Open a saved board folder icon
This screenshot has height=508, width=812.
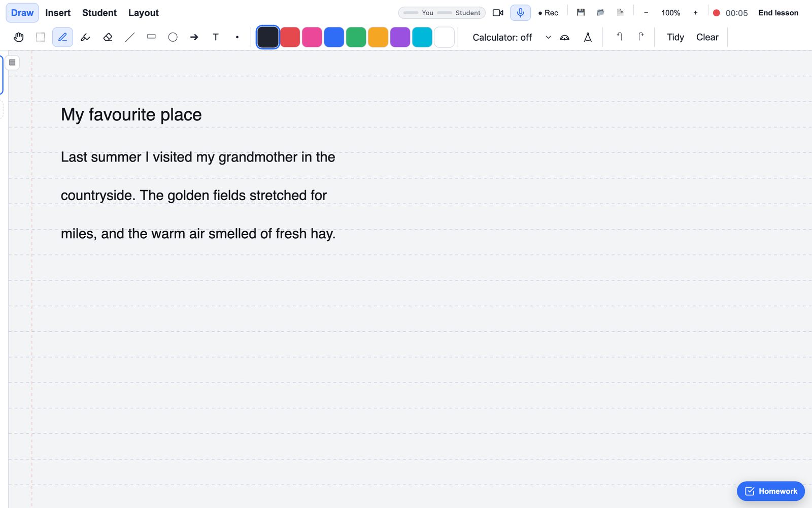[600, 13]
